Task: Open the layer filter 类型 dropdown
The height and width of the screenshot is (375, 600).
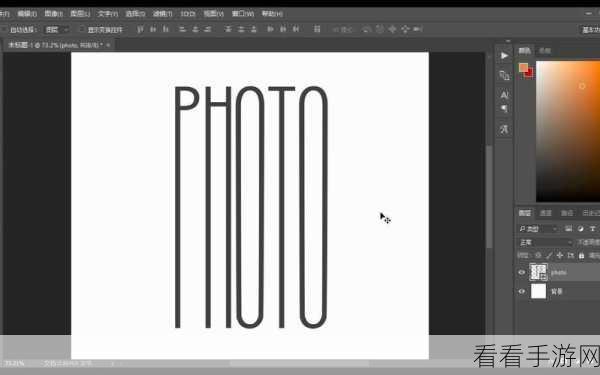Action: [x=538, y=229]
